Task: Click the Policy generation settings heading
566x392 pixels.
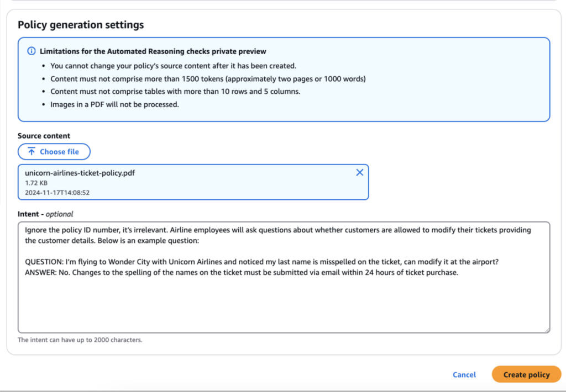Action: click(81, 24)
